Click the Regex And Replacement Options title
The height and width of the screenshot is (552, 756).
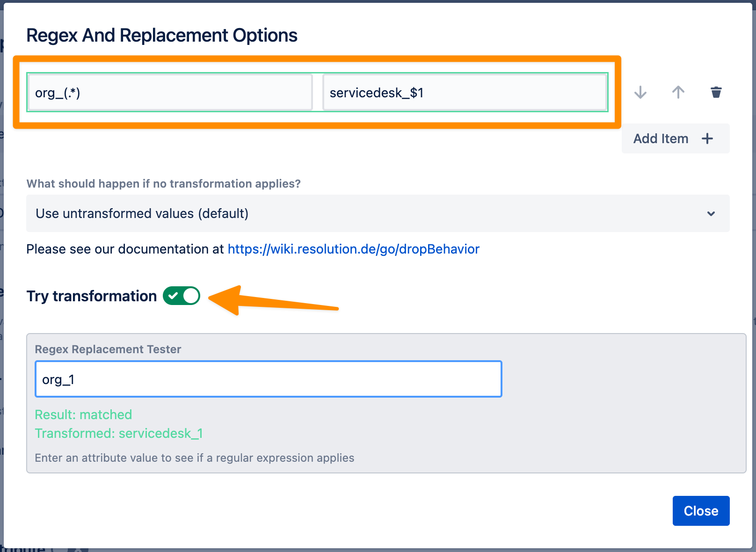tap(162, 35)
